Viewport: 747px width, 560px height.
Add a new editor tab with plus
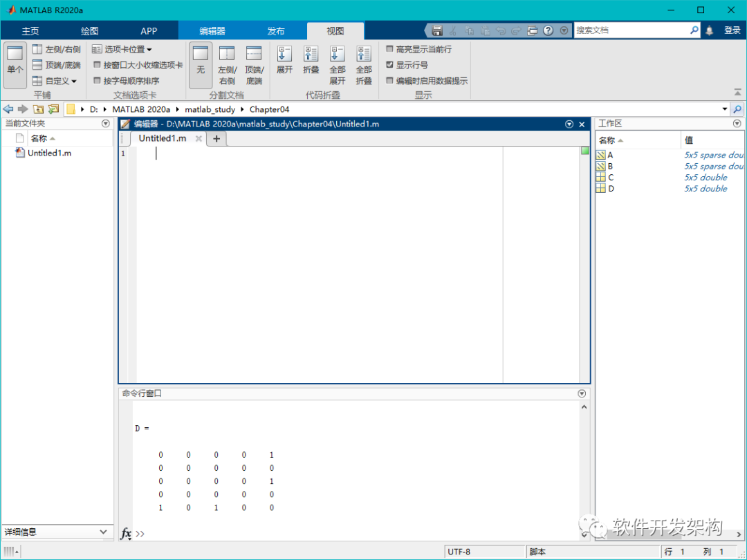pyautogui.click(x=216, y=138)
